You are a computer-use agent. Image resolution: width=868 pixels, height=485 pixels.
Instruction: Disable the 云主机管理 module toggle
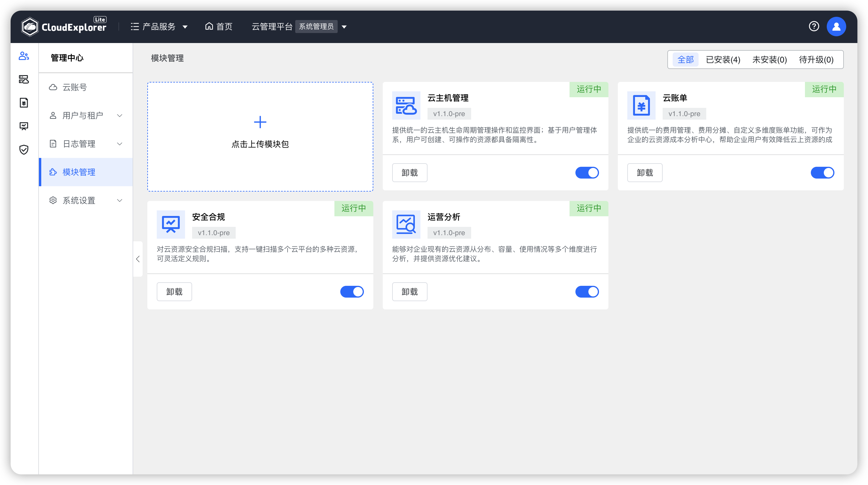[x=587, y=173]
